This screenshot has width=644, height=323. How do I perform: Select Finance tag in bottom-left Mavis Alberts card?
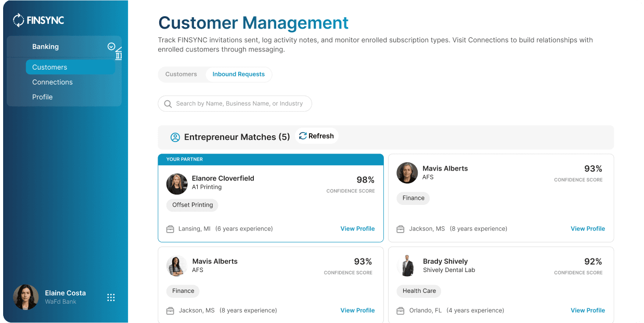pyautogui.click(x=183, y=291)
